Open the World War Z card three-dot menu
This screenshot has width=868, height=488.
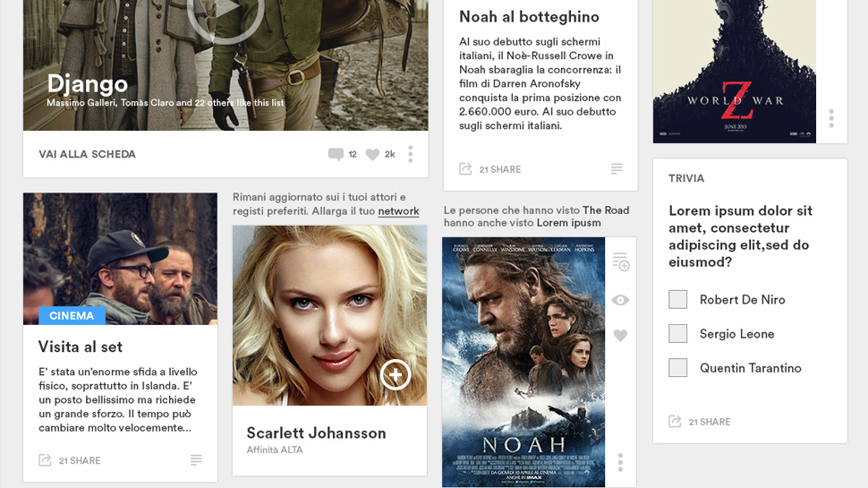pyautogui.click(x=831, y=118)
